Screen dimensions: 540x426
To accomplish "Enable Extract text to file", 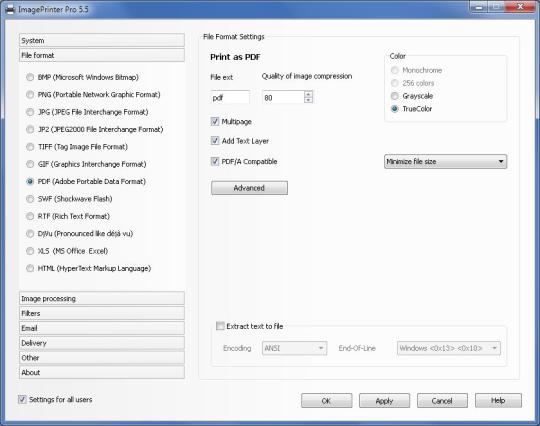I will point(220,326).
